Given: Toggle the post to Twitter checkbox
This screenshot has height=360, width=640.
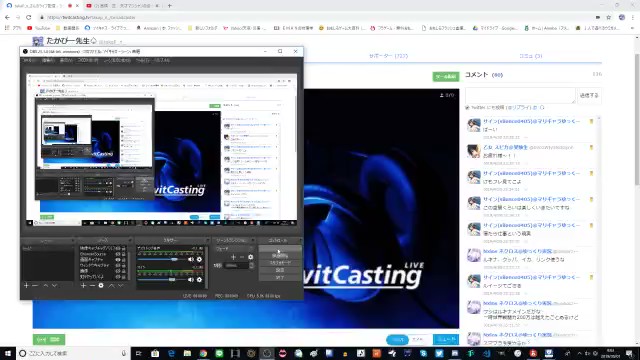Looking at the screenshot, I should 467,108.
